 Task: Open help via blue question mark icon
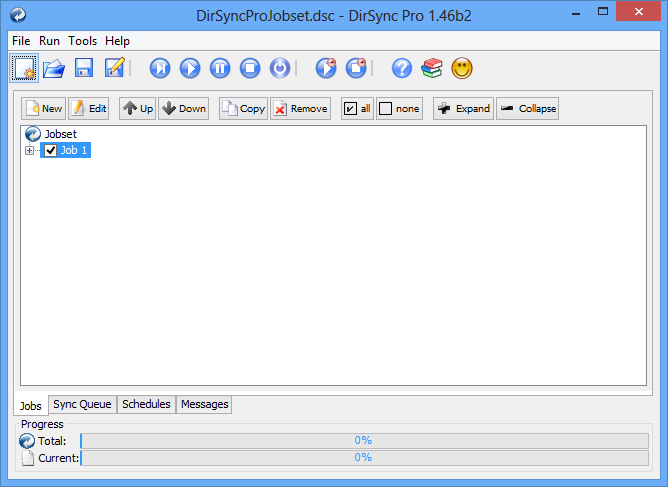click(402, 68)
